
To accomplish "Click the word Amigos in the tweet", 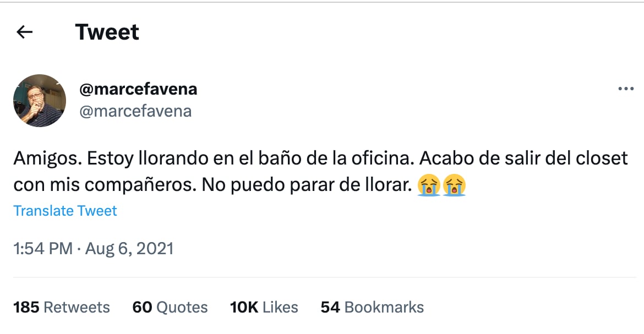I will [47, 159].
